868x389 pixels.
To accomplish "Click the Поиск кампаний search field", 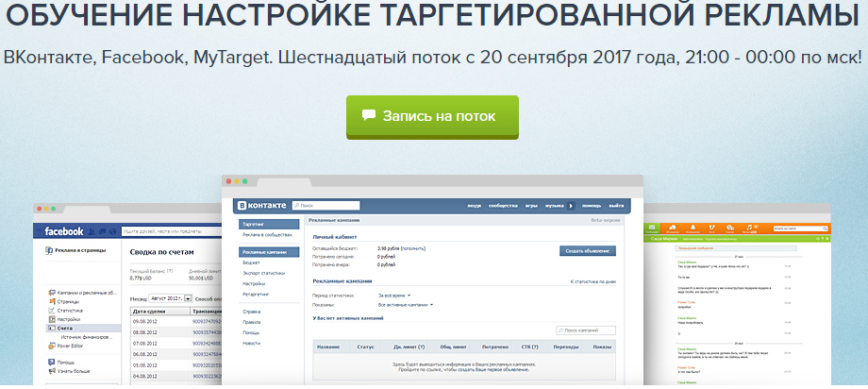I will [x=587, y=330].
